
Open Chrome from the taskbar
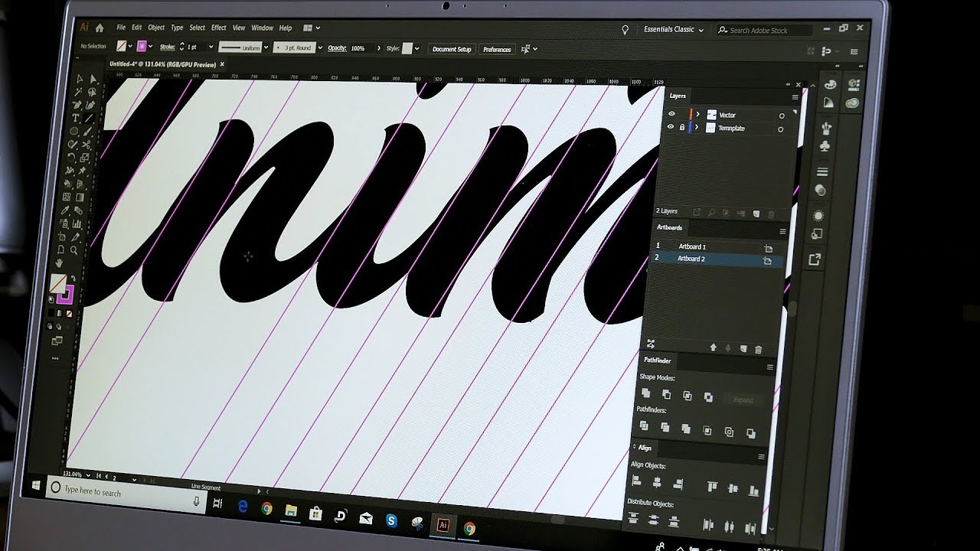(x=266, y=508)
